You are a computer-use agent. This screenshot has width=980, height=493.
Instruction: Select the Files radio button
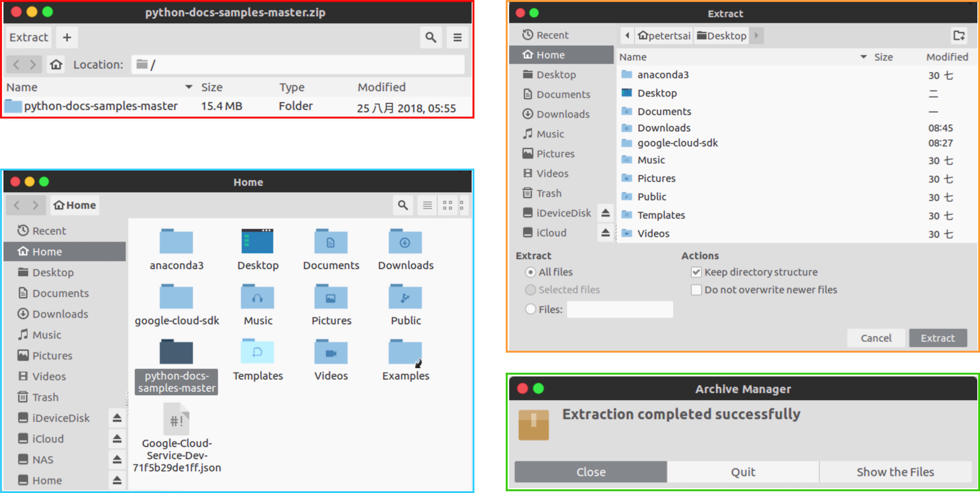[x=530, y=309]
